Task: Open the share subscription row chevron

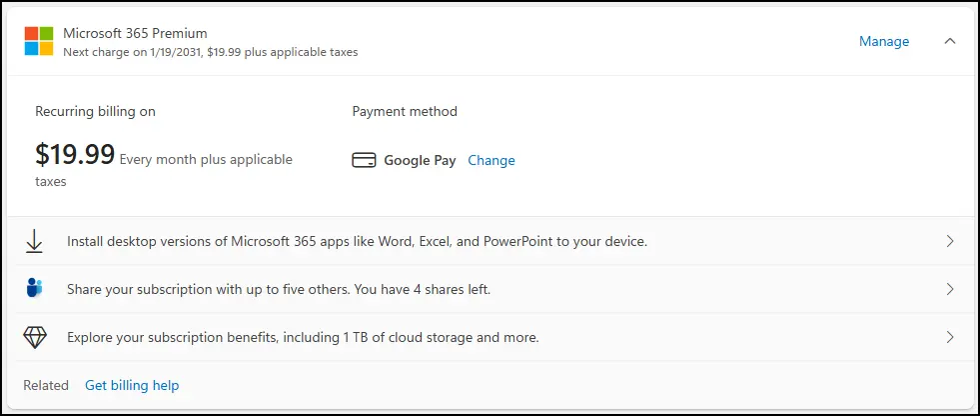Action: tap(950, 289)
